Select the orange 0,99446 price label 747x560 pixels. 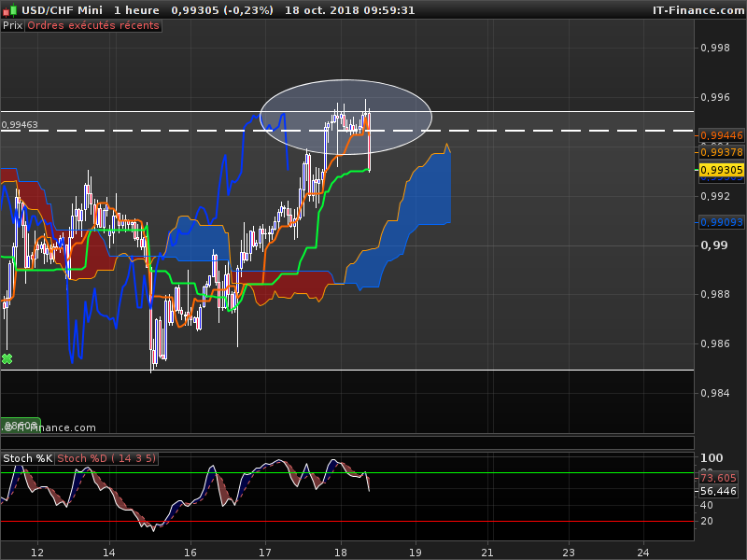click(721, 135)
